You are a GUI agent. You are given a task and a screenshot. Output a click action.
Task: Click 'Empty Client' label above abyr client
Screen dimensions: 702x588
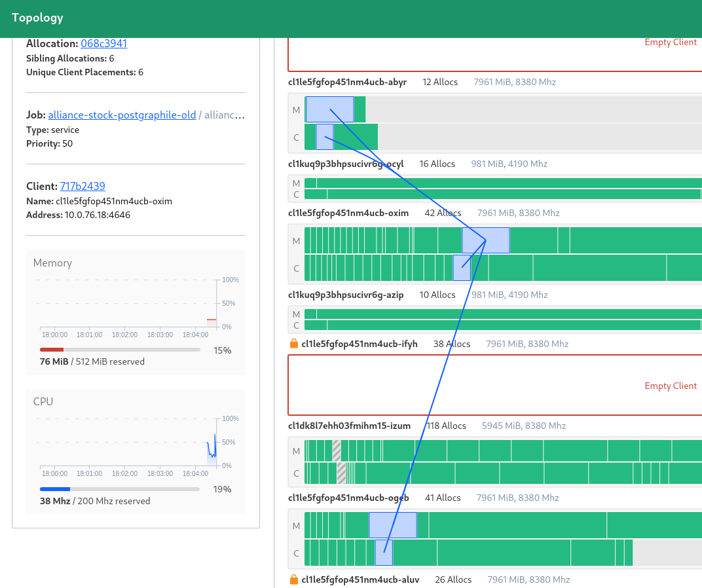coord(671,43)
